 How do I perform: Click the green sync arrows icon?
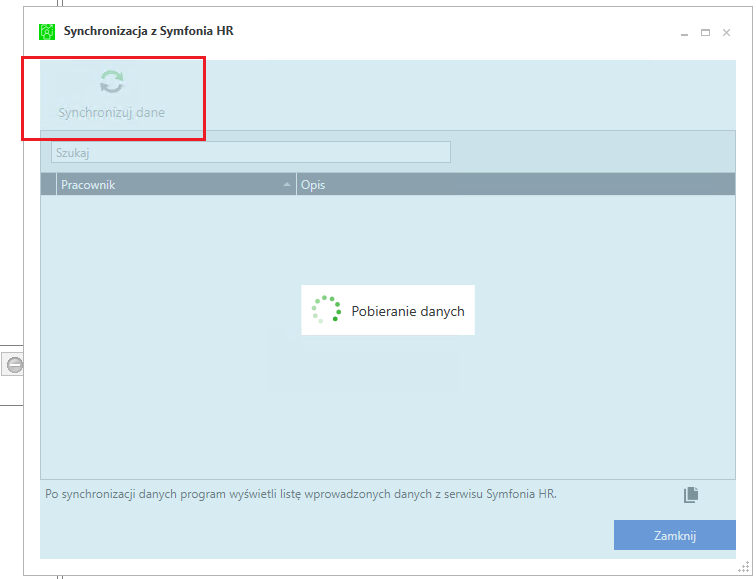point(112,81)
